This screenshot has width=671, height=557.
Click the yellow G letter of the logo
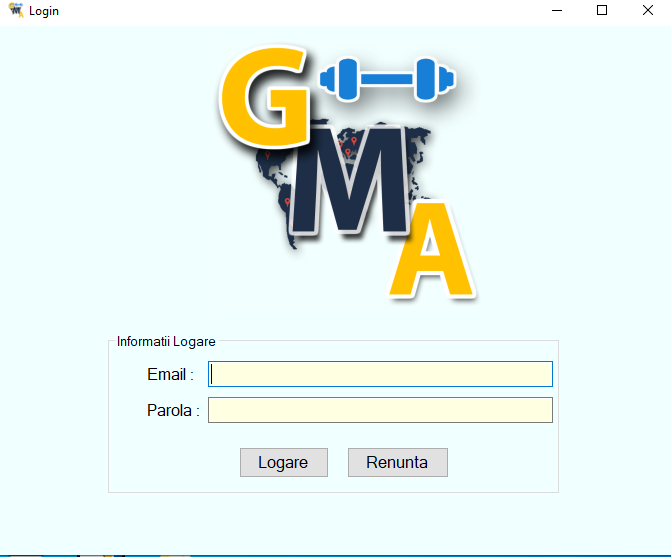264,97
